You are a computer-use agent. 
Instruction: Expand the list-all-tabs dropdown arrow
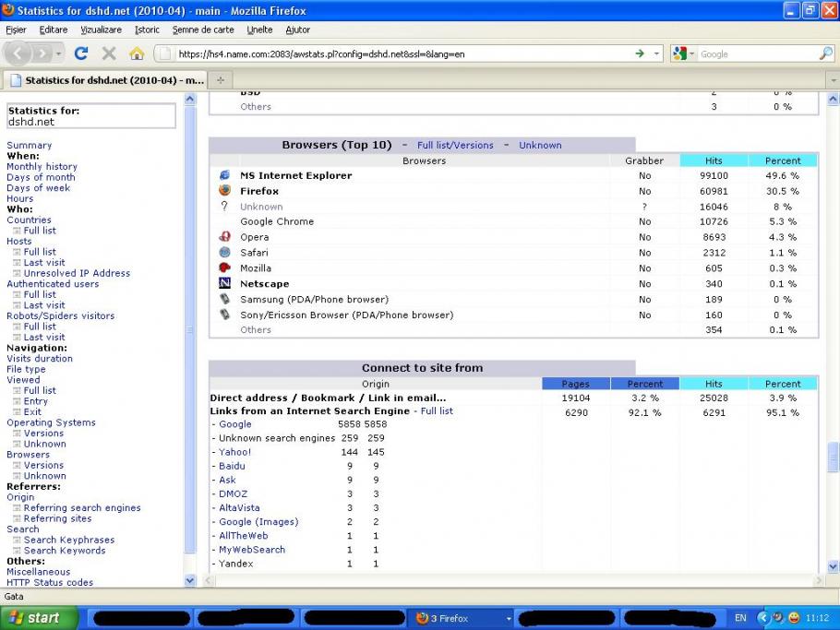[833, 80]
